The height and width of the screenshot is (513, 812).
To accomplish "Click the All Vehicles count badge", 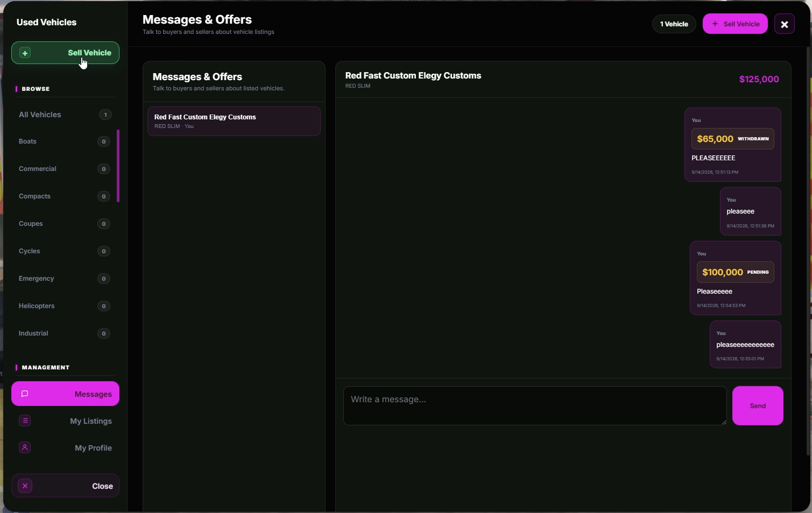I will tap(105, 115).
